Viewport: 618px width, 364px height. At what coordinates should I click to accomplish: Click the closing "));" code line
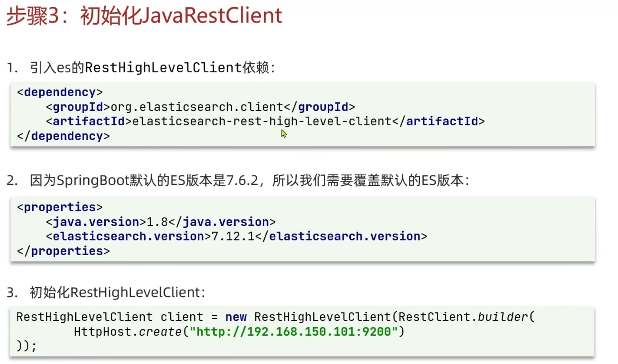[27, 346]
